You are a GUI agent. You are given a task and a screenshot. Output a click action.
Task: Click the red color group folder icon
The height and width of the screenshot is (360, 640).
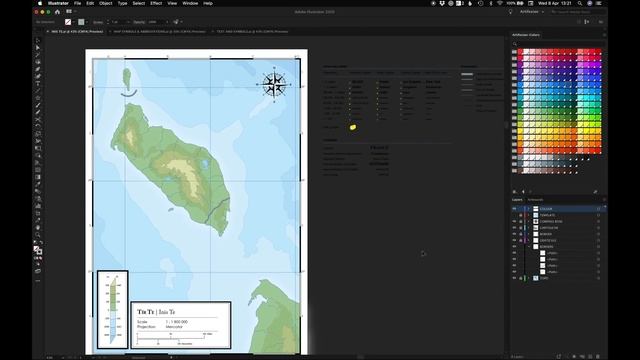pyautogui.click(x=514, y=52)
